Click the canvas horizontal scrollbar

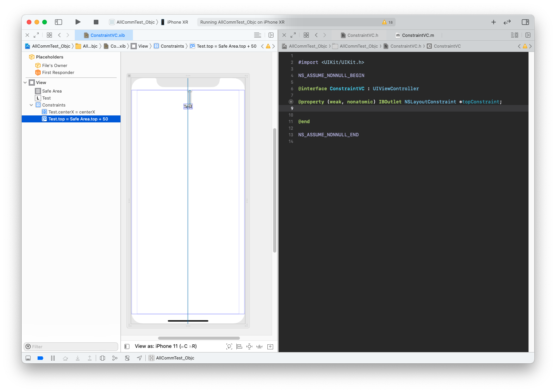tap(199, 338)
